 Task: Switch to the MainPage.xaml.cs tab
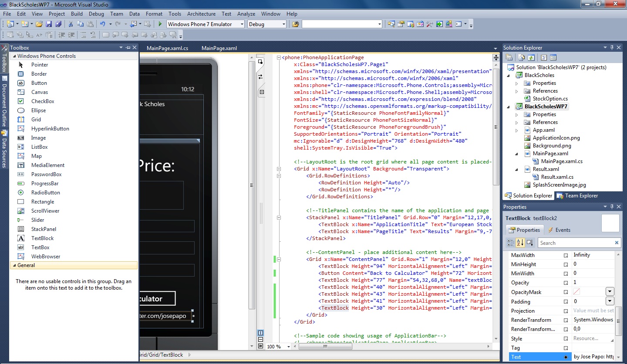[x=167, y=48]
